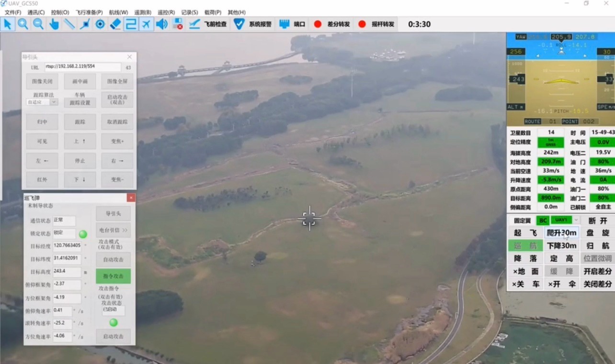Open the 记录(S) menu
The image size is (615, 364).
[190, 12]
